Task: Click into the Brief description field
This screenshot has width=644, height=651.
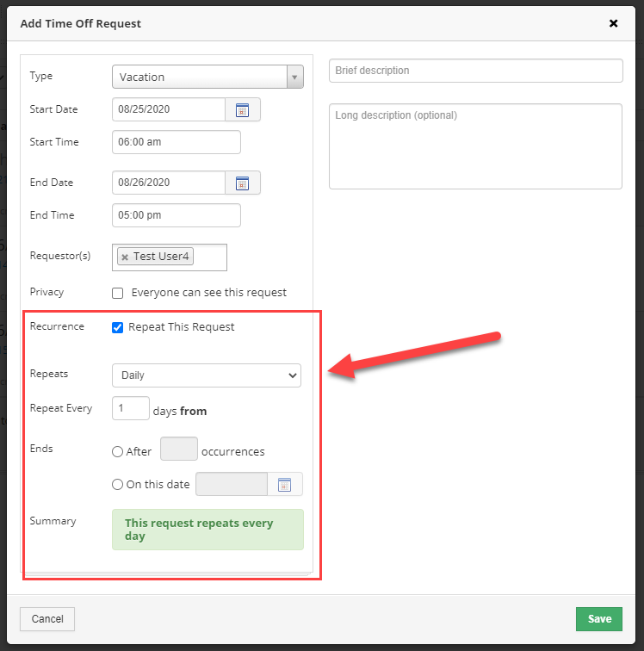Action: (475, 71)
